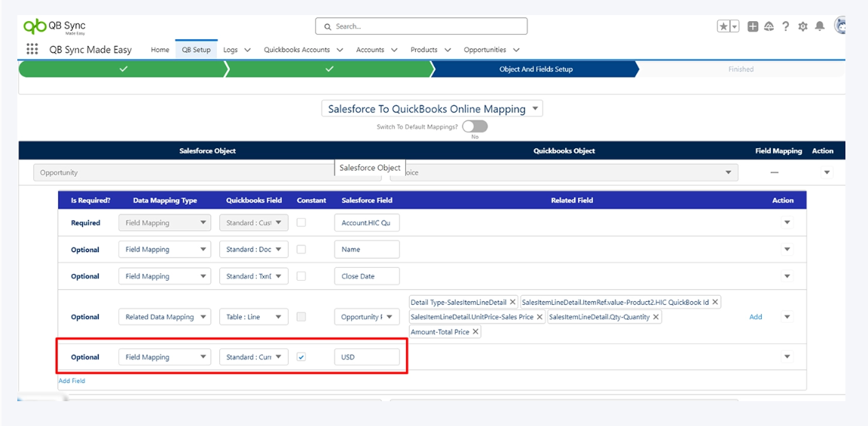Click the Finished progress step

click(x=741, y=69)
